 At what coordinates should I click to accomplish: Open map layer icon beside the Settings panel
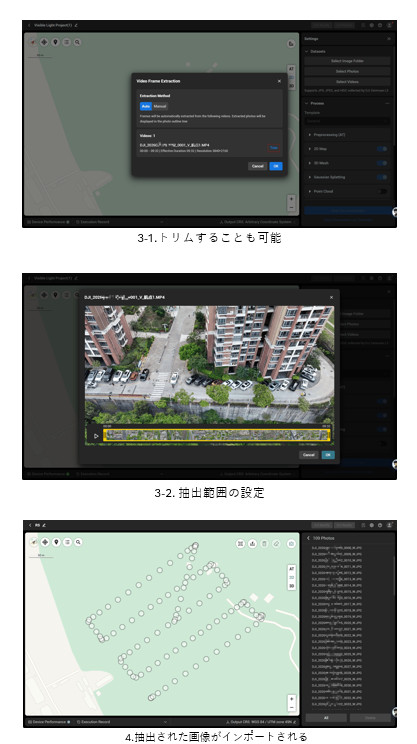(291, 44)
